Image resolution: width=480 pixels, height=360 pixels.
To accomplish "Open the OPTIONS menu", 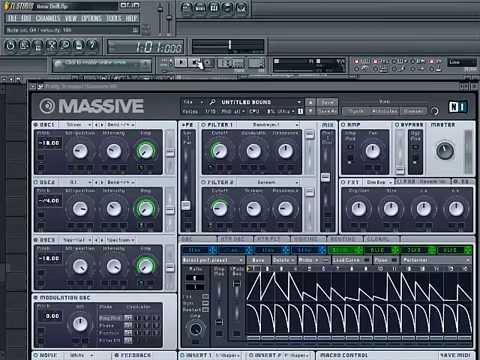I will tap(92, 18).
